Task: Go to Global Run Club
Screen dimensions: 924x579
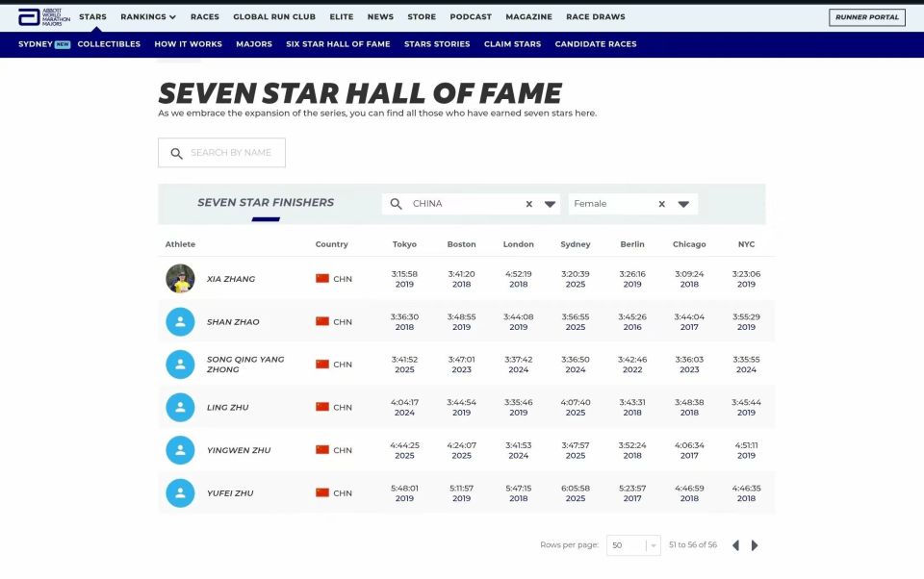Action: (274, 17)
